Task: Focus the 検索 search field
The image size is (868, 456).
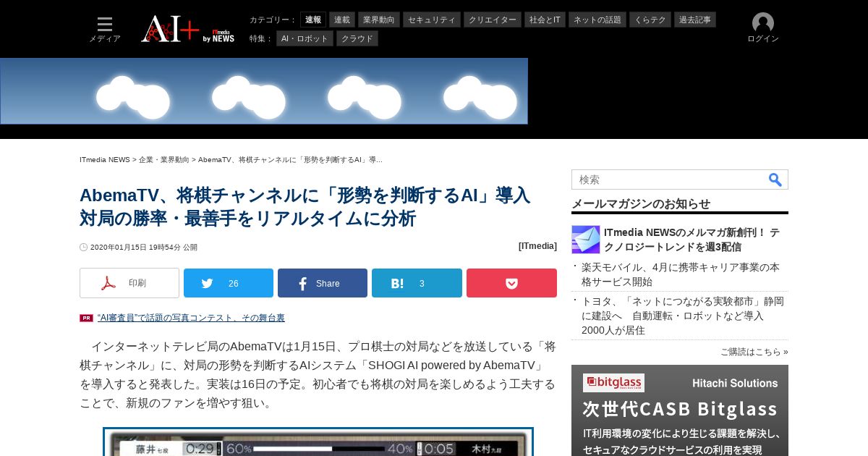Action: 668,180
